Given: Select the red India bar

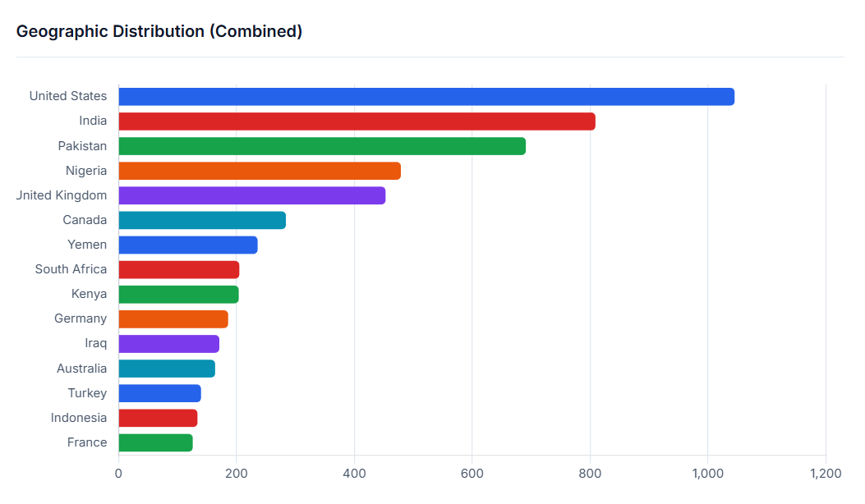Looking at the screenshot, I should [x=357, y=121].
